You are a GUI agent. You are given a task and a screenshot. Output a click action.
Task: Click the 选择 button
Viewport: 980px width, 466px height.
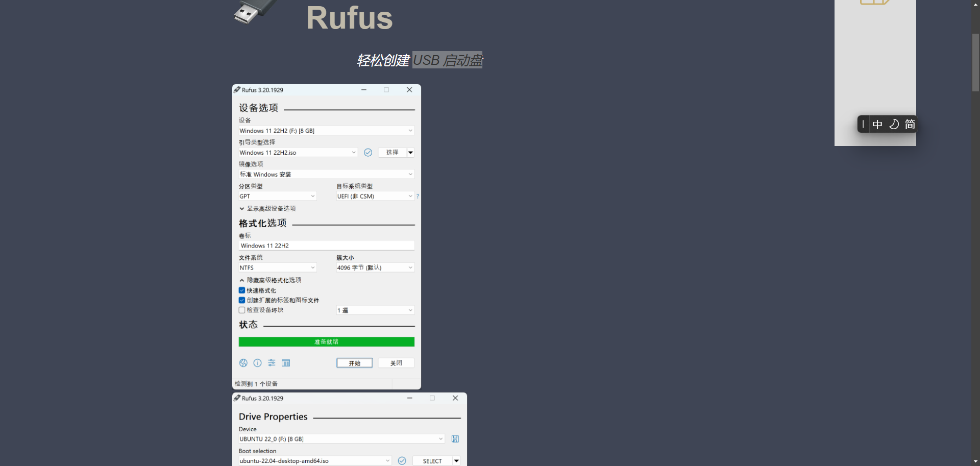(x=392, y=153)
